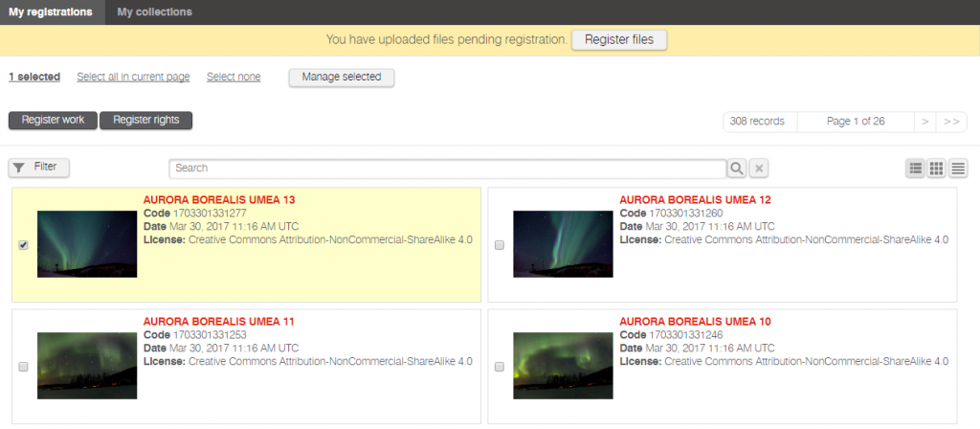Image resolution: width=980 pixels, height=429 pixels.
Task: Go to next page arrow
Action: 924,122
